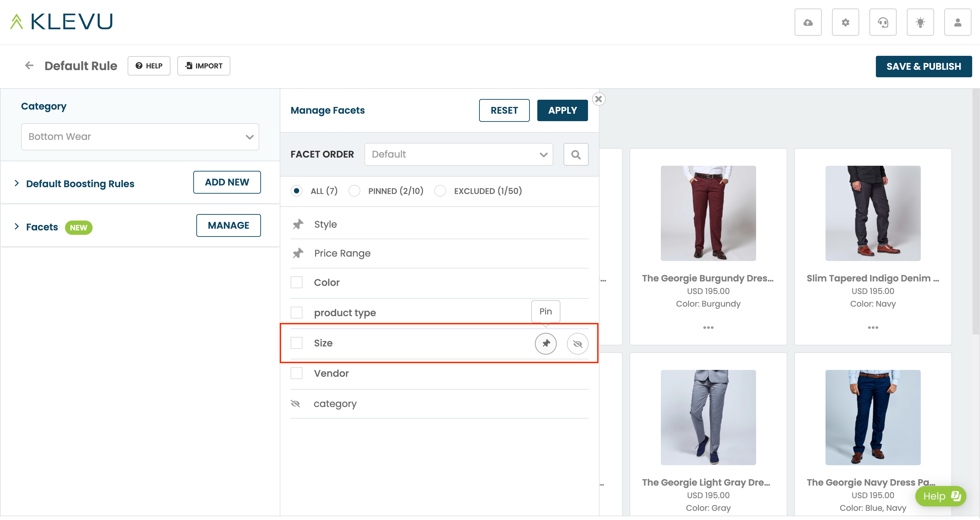Check the product type facet checkbox

click(296, 313)
